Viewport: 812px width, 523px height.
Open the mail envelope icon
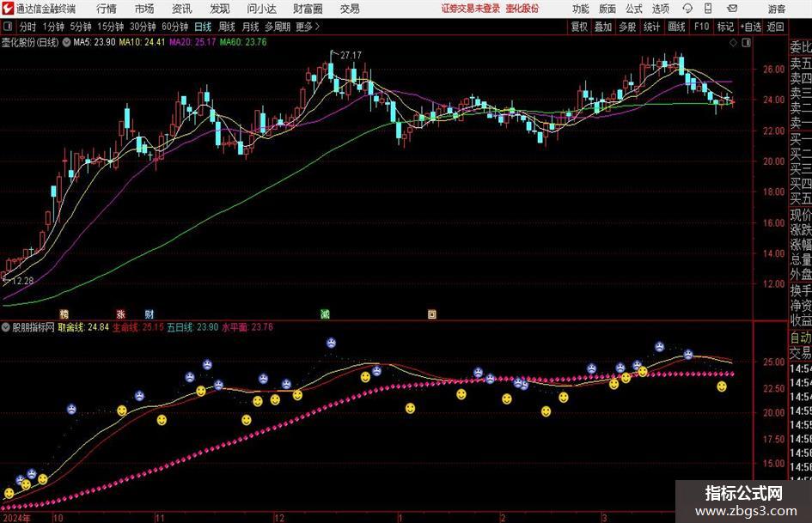732,9
